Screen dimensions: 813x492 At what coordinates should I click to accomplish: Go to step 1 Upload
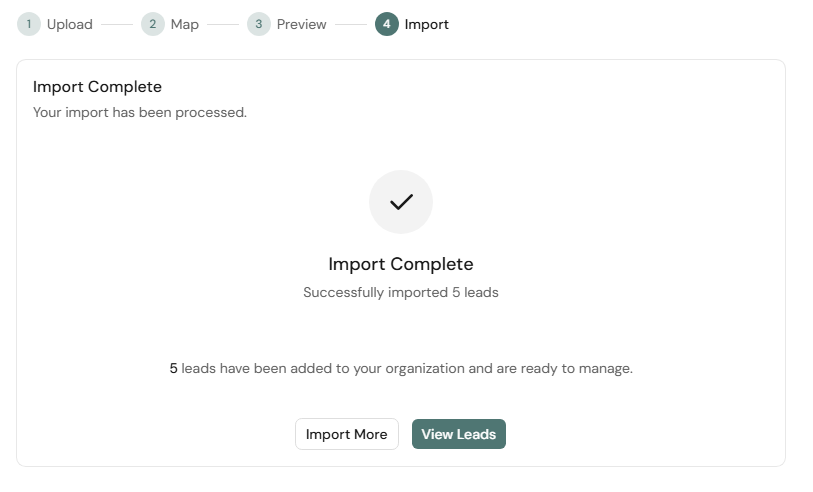tap(55, 24)
